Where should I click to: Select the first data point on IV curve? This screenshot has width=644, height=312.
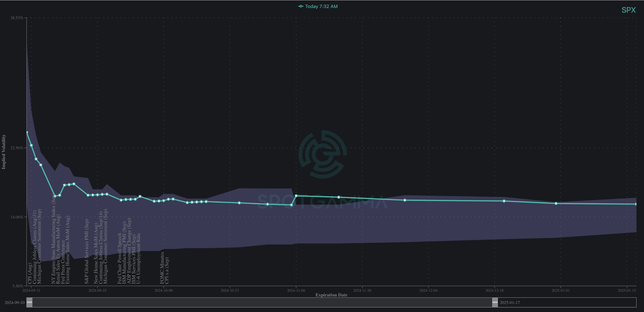click(27, 132)
